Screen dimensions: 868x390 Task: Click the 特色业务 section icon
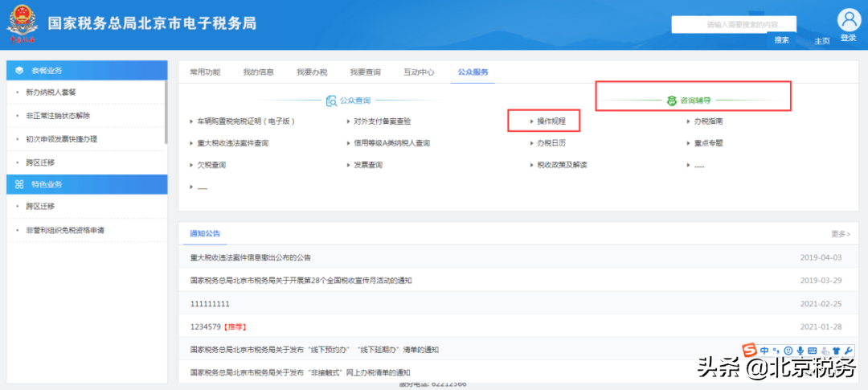point(19,184)
